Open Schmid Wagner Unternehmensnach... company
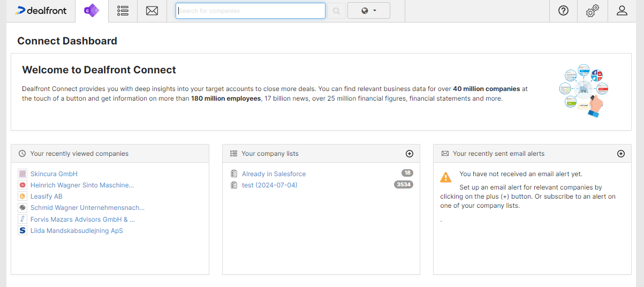Screen dimensions: 644x287 pos(88,208)
